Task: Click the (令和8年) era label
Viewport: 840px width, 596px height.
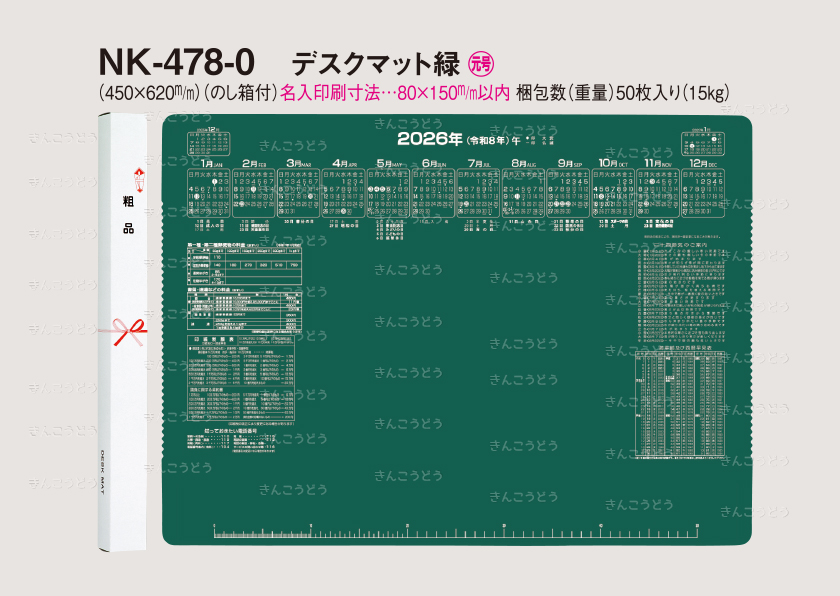Action: [x=487, y=141]
